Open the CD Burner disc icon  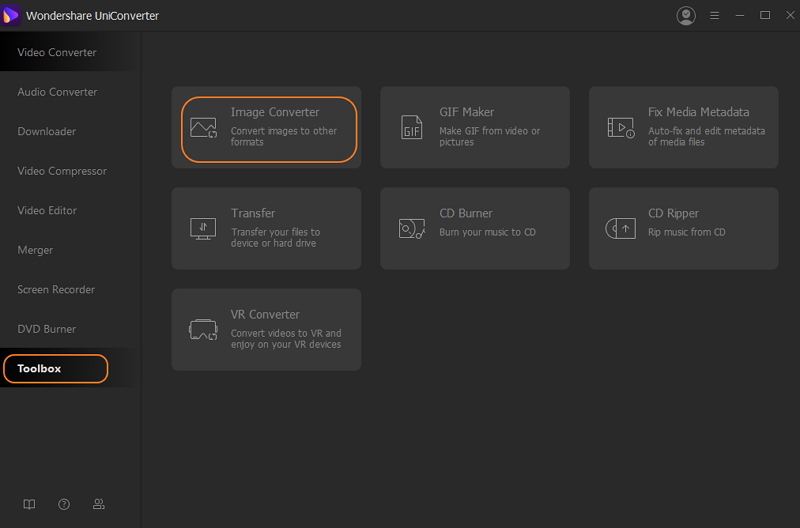tap(412, 229)
